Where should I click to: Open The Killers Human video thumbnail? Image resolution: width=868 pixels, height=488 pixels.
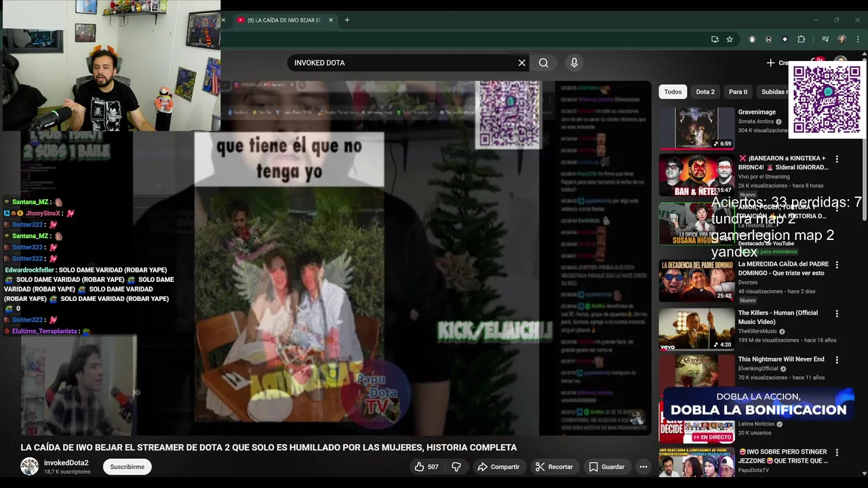696,329
